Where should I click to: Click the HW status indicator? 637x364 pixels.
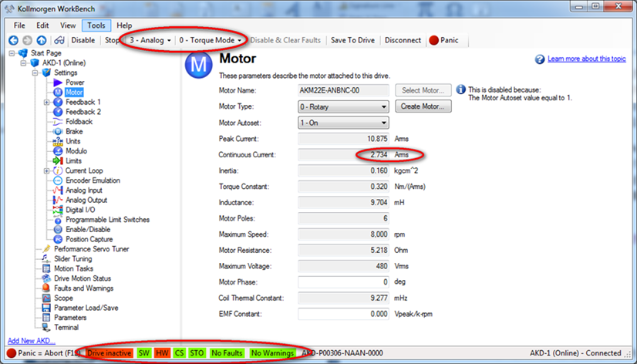tap(162, 353)
